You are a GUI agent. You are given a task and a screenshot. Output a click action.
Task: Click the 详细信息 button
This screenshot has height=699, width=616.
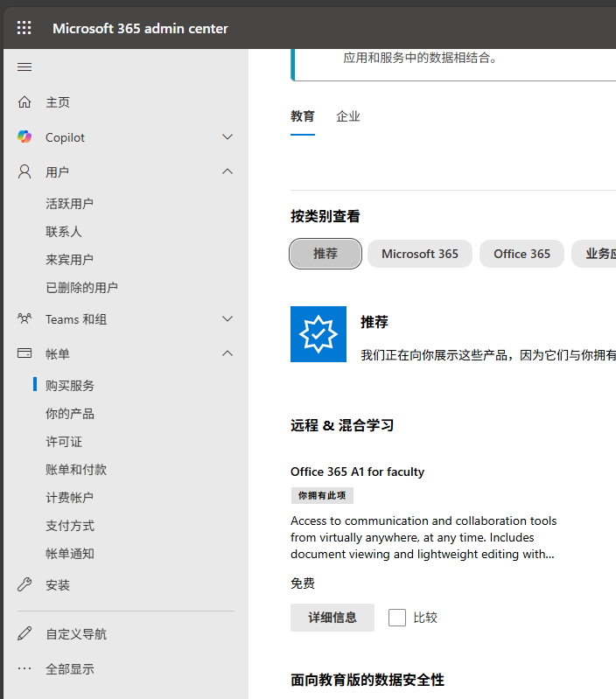pyautogui.click(x=332, y=618)
